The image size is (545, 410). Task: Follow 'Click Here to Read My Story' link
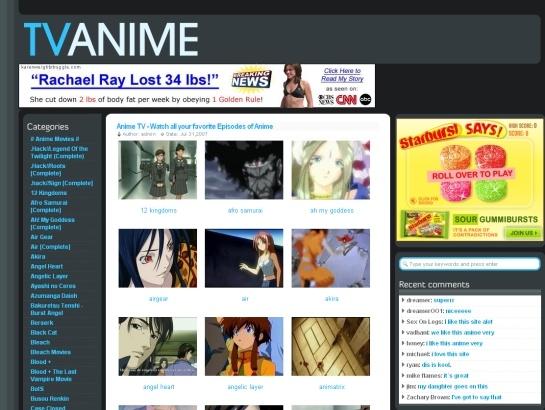click(342, 75)
